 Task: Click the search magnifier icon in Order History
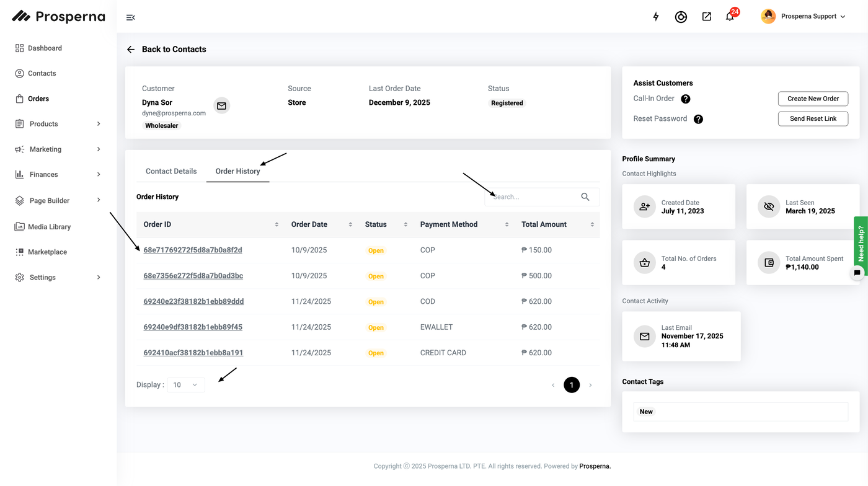tap(585, 197)
